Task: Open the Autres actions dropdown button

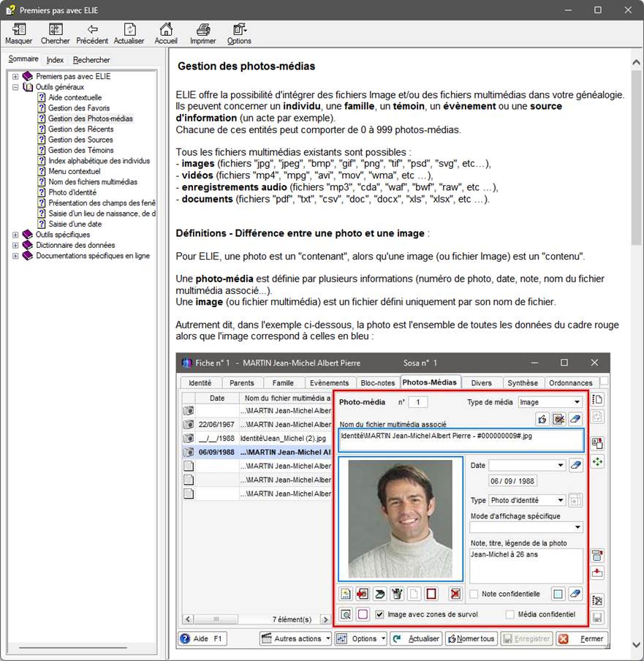Action: coord(295,638)
